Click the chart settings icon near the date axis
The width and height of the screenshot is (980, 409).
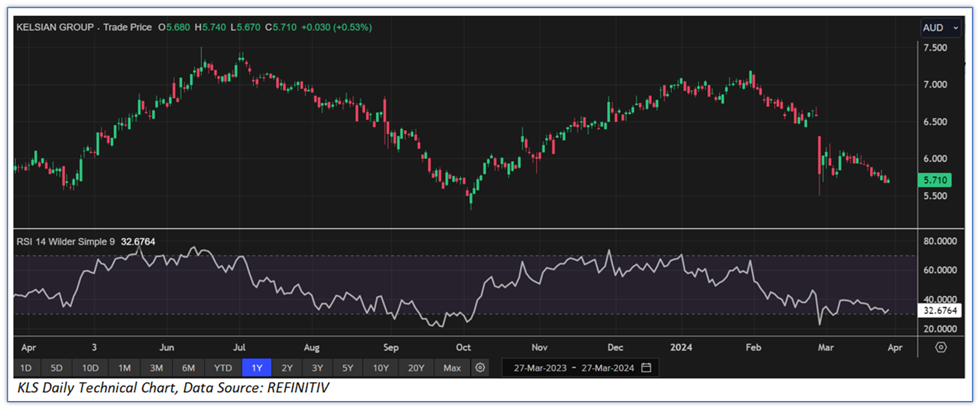point(941,348)
